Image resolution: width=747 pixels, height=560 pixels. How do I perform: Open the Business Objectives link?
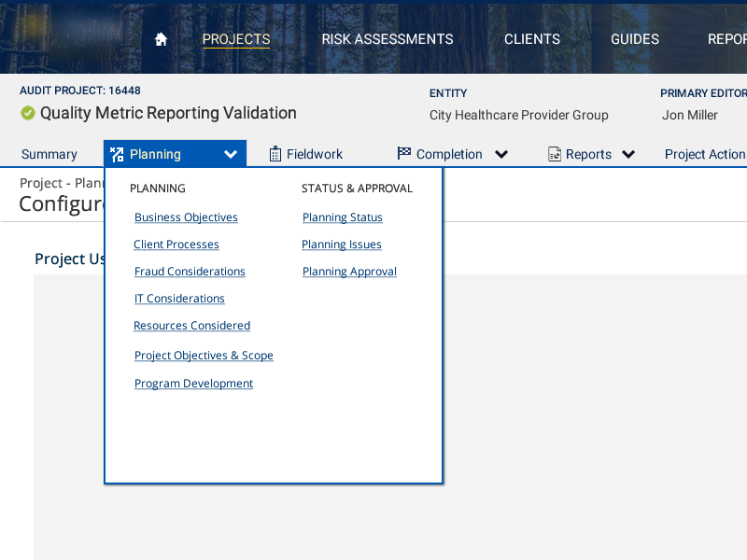[186, 217]
